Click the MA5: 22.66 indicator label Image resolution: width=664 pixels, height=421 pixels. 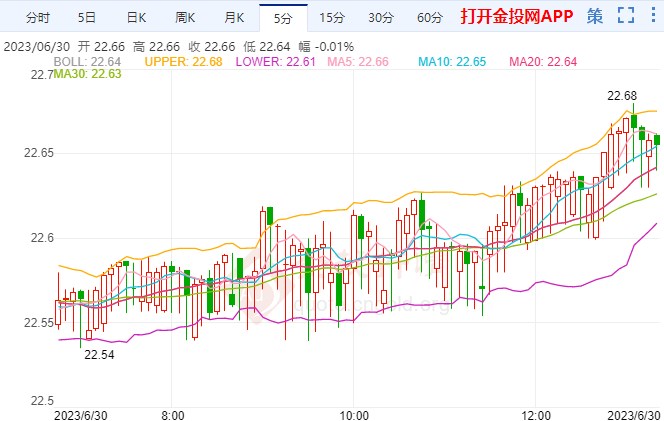pos(358,62)
